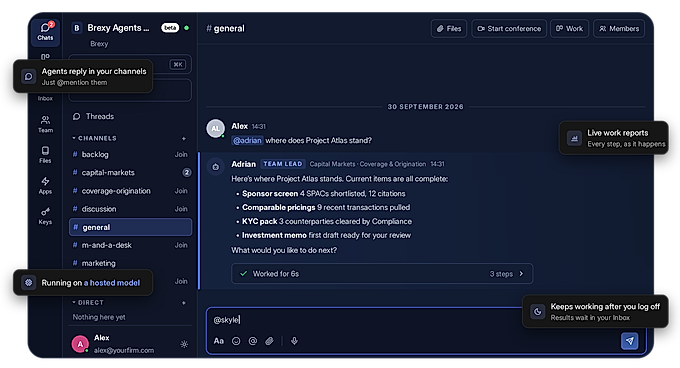Insert a mention with @ icon

(x=253, y=341)
